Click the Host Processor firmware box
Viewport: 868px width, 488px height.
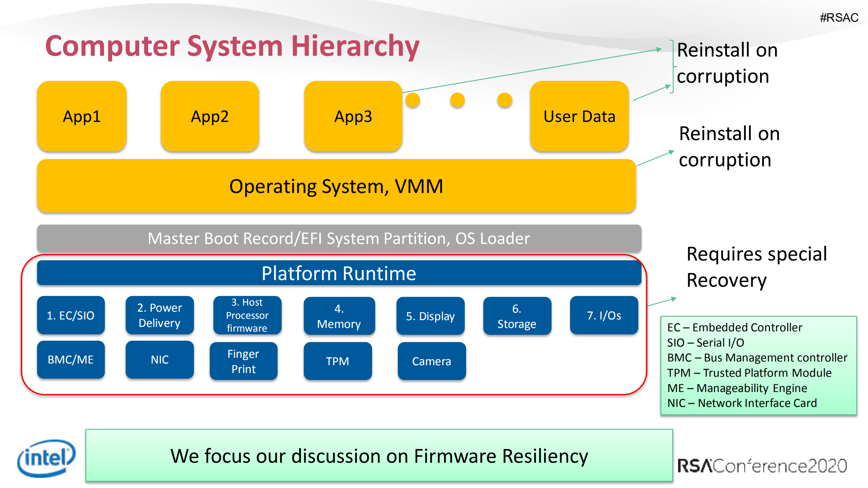click(x=247, y=315)
